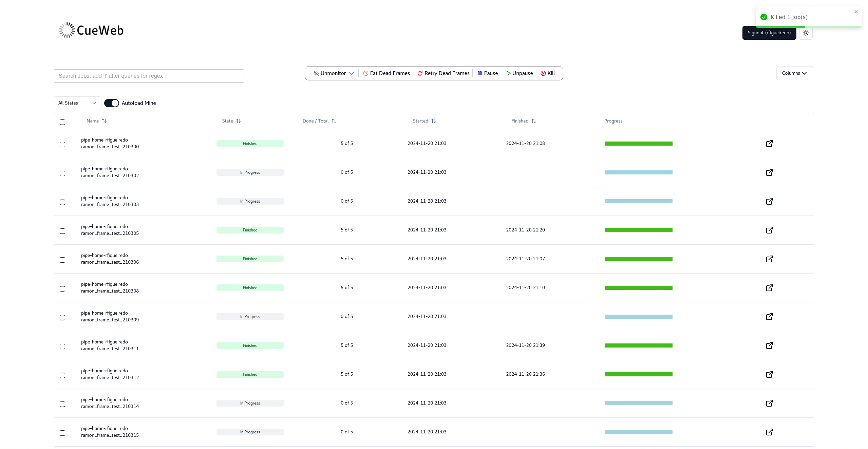Sort by State column arrows
This screenshot has height=449, width=868.
(x=239, y=121)
